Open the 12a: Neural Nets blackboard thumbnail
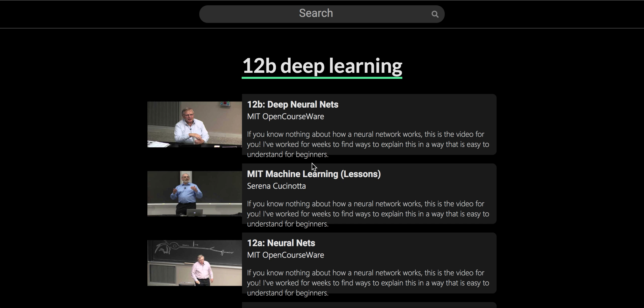Viewport: 644px width, 308px height. point(194,263)
